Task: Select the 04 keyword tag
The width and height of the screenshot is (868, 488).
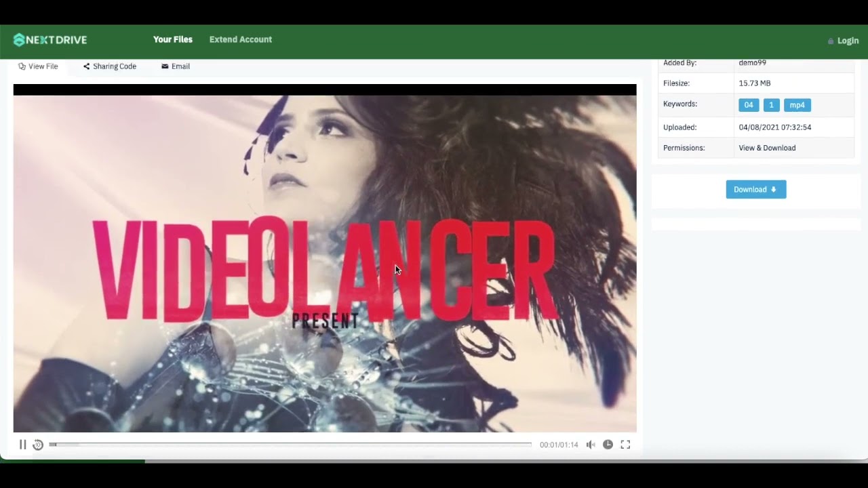Action: (749, 105)
